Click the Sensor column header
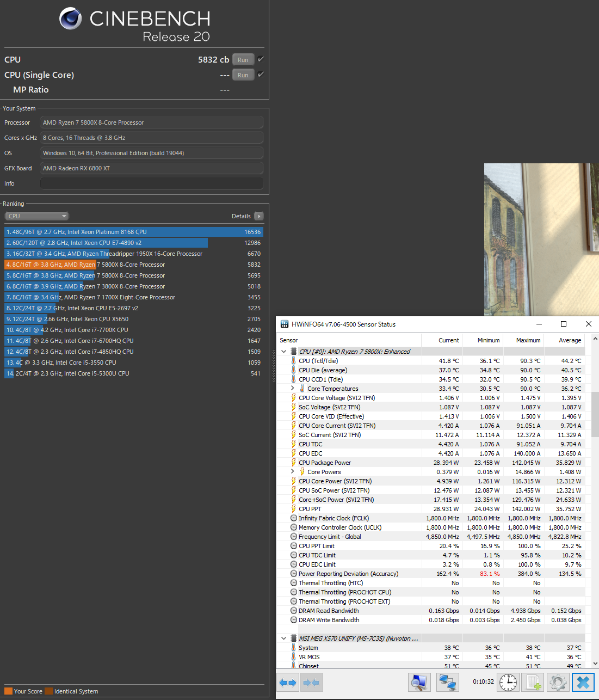The width and height of the screenshot is (599, 700). [349, 340]
